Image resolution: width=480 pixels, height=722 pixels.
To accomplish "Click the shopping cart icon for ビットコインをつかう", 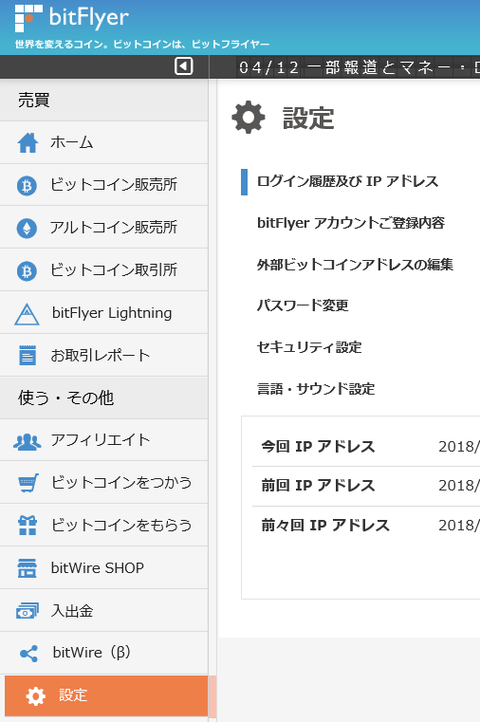I will click(28, 483).
